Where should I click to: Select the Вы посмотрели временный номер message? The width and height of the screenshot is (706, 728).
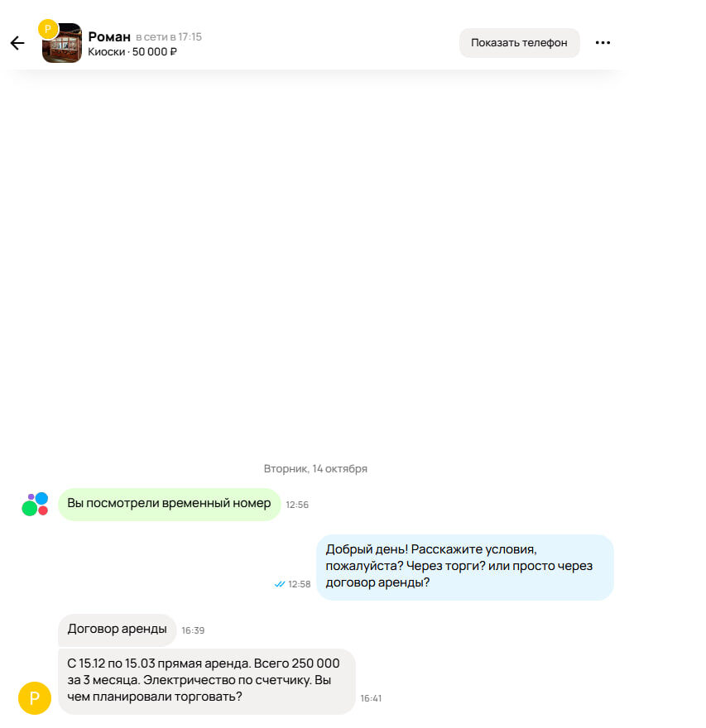pos(169,504)
